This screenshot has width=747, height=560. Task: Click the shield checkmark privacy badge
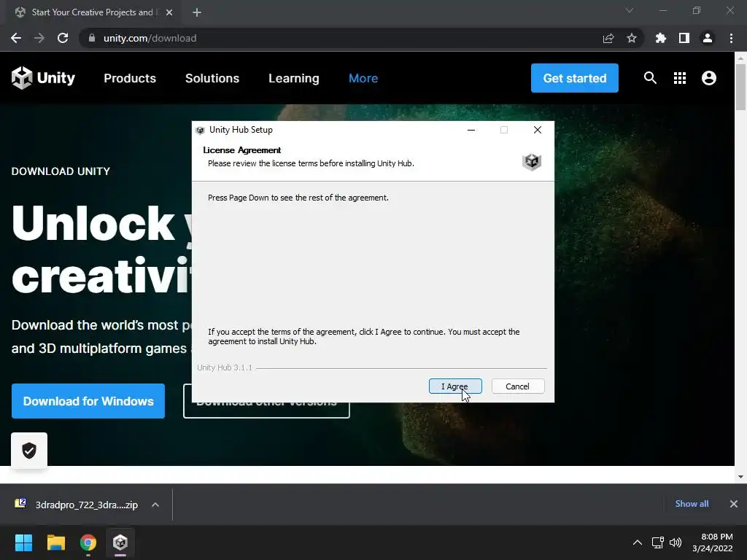coord(29,451)
